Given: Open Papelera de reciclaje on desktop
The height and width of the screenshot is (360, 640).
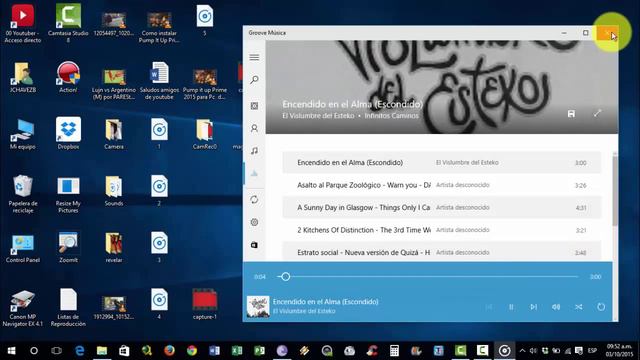Looking at the screenshot, I should (x=23, y=193).
